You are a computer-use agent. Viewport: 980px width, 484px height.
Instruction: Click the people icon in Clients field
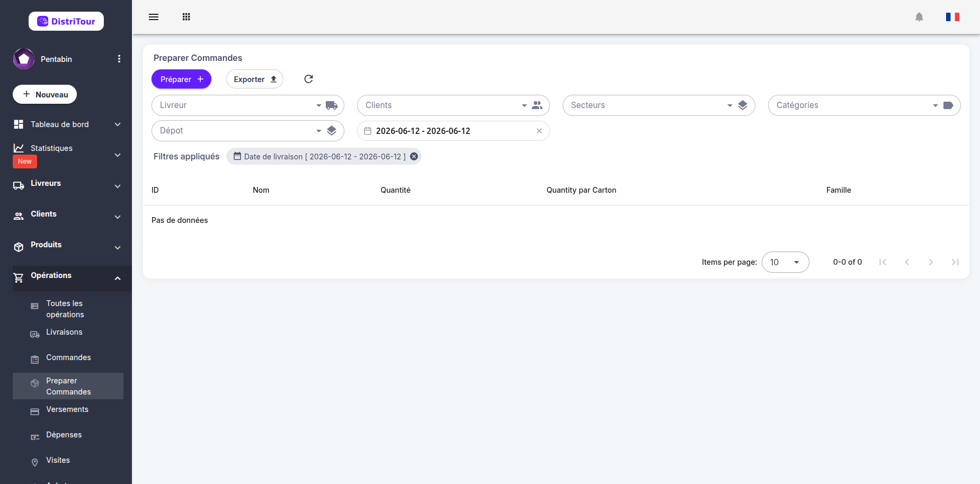click(x=537, y=105)
